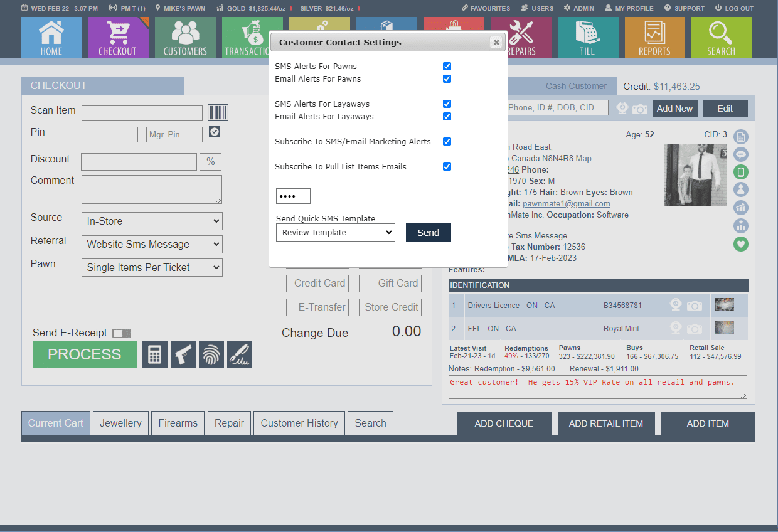Click the Scan Item input field
This screenshot has width=778, height=532.
pos(142,113)
